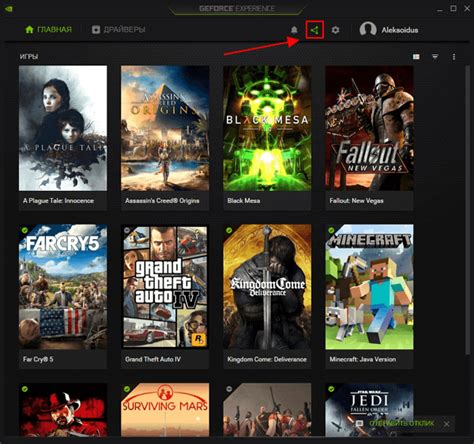Click the Fallout: New Vegas title label
Viewport: 474px width, 444px height.
(x=356, y=201)
